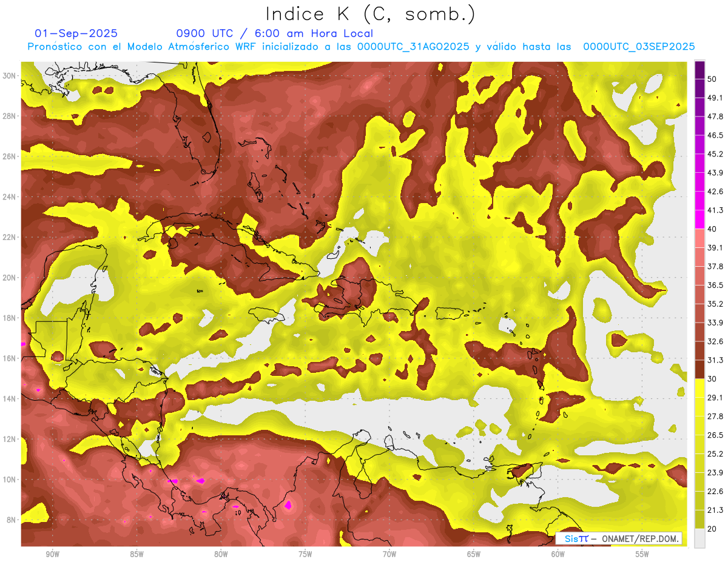Select the 65W longitude axis label
This screenshot has width=728, height=562.
(474, 554)
